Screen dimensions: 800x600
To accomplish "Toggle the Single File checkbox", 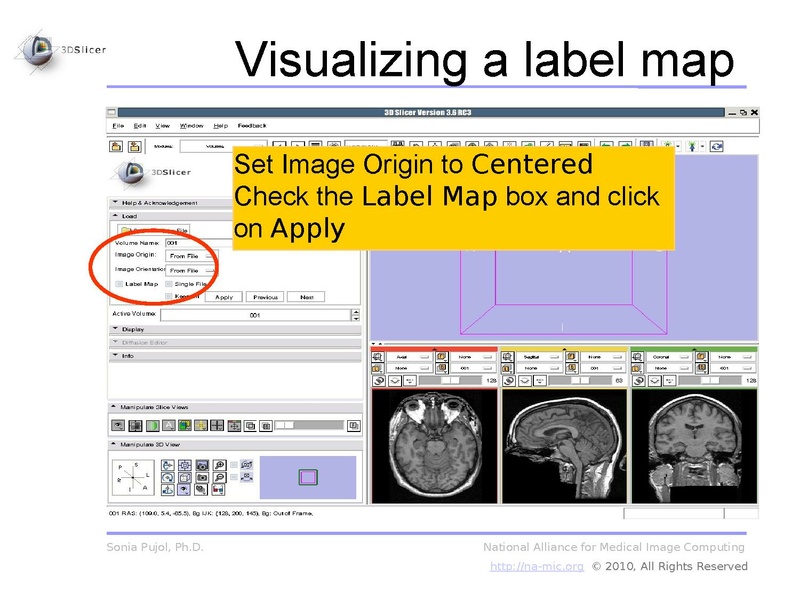I will pos(169,283).
